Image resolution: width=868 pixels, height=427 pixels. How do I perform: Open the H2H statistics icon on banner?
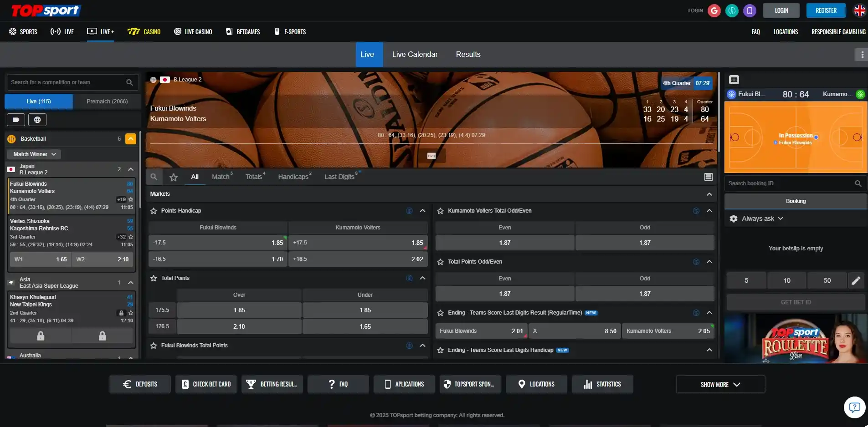pyautogui.click(x=431, y=156)
